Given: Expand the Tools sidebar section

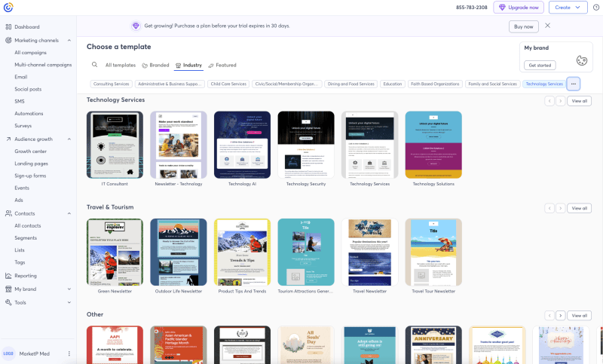Looking at the screenshot, I should click(x=69, y=302).
